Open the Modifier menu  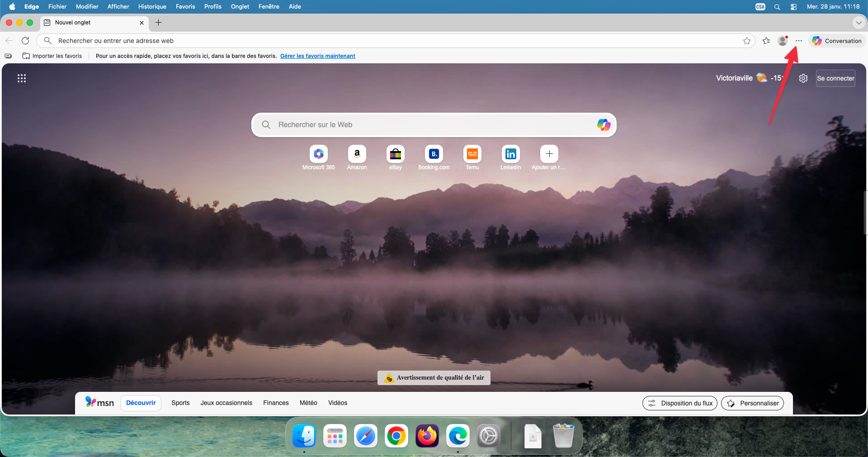coord(87,6)
